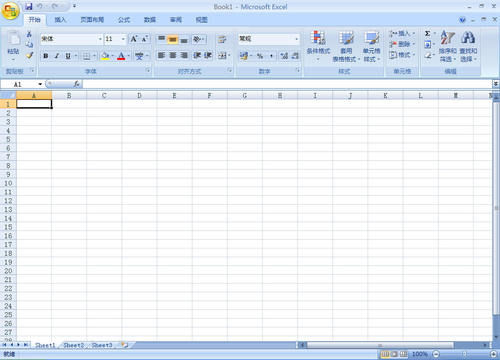Expand the formula bar
The width and height of the screenshot is (500, 360).
point(496,84)
